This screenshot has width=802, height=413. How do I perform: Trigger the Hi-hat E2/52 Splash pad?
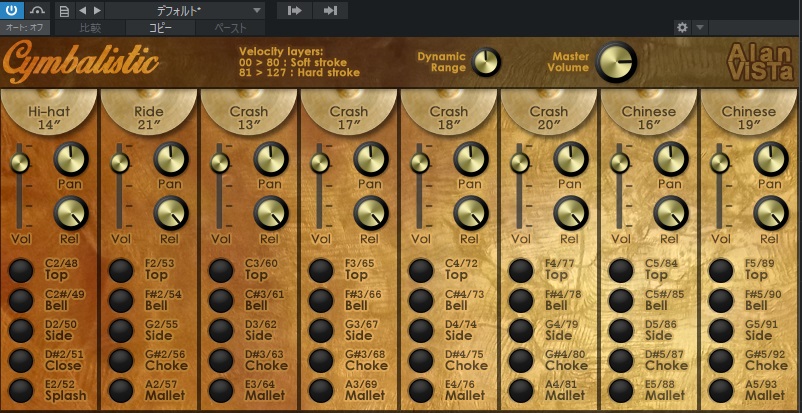[x=21, y=390]
